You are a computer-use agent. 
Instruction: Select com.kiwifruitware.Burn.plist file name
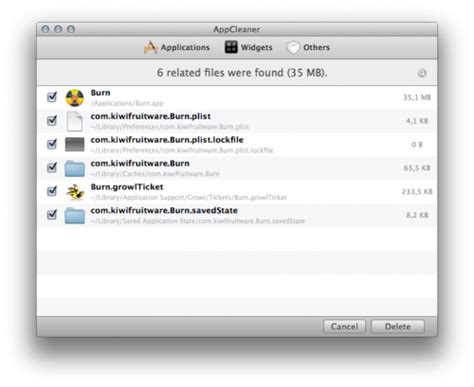[151, 116]
